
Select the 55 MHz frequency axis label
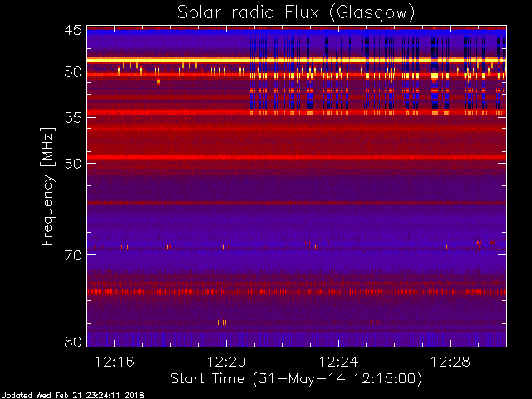[x=73, y=118]
